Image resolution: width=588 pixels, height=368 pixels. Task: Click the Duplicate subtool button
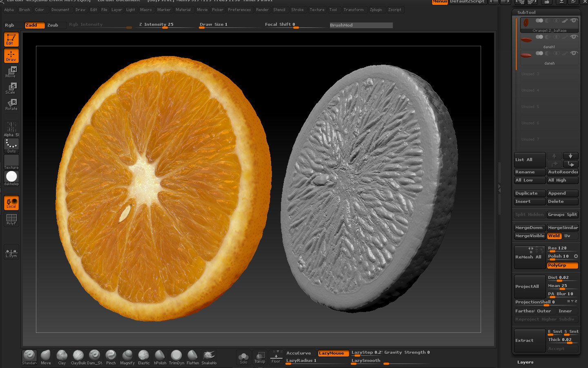click(x=530, y=193)
